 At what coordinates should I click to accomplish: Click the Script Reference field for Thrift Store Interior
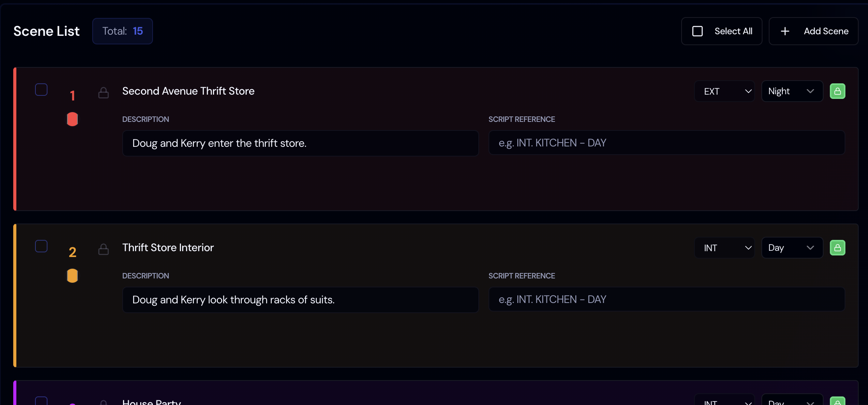(x=666, y=299)
